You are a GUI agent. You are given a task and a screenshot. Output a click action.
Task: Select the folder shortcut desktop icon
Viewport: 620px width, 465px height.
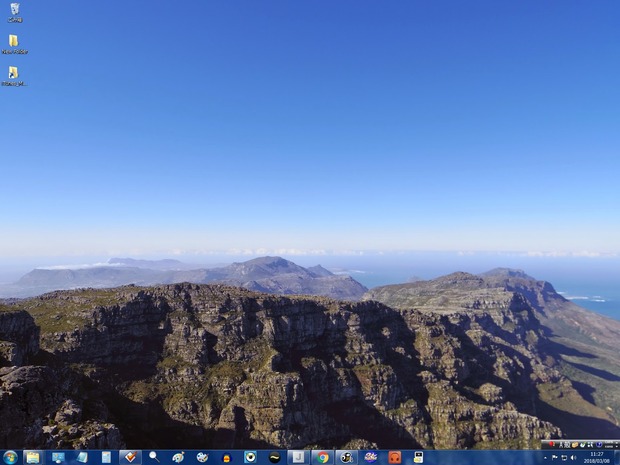[14, 76]
